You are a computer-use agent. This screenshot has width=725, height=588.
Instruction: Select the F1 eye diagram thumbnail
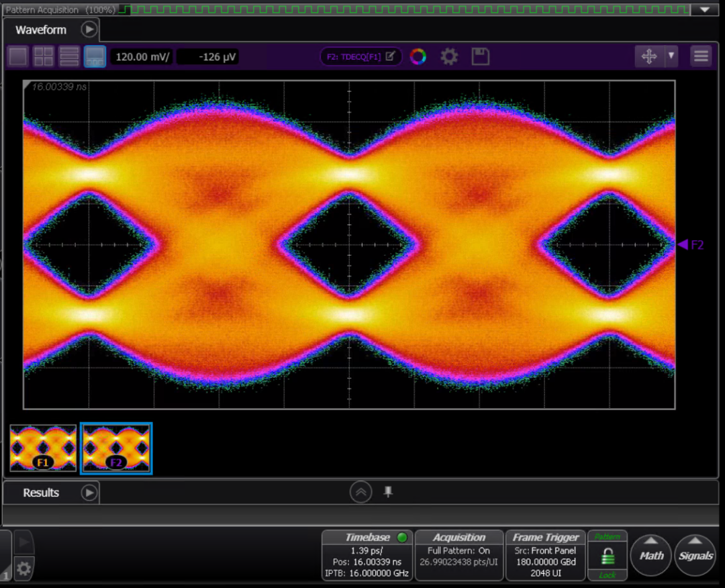pyautogui.click(x=43, y=448)
